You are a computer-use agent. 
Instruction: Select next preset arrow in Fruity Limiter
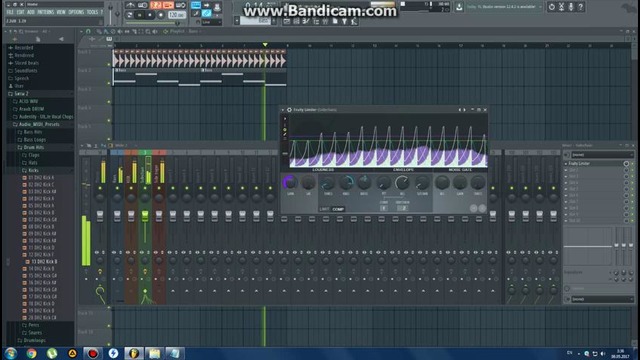pyautogui.click(x=464, y=110)
